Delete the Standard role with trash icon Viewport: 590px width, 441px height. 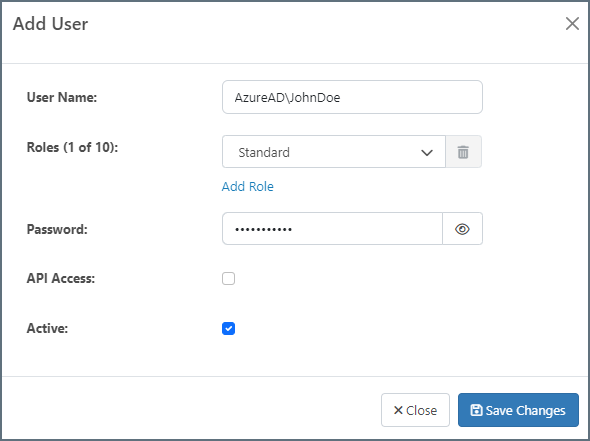[463, 152]
